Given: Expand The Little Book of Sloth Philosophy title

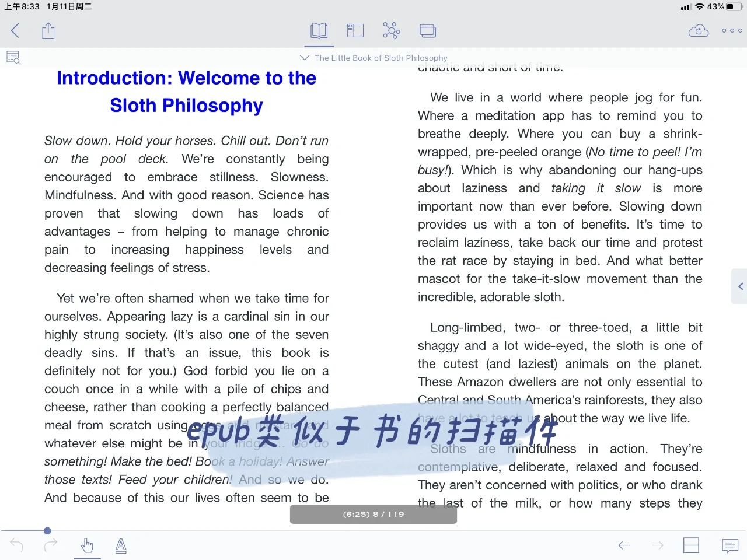Looking at the screenshot, I should 373,58.
